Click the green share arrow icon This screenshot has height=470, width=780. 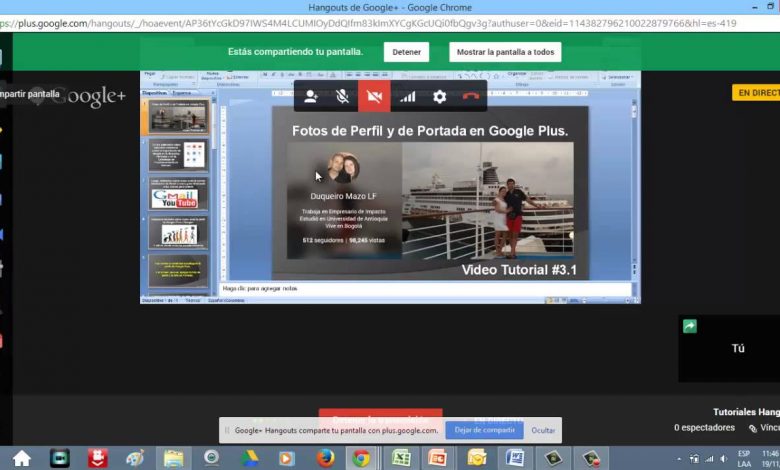[x=689, y=326]
